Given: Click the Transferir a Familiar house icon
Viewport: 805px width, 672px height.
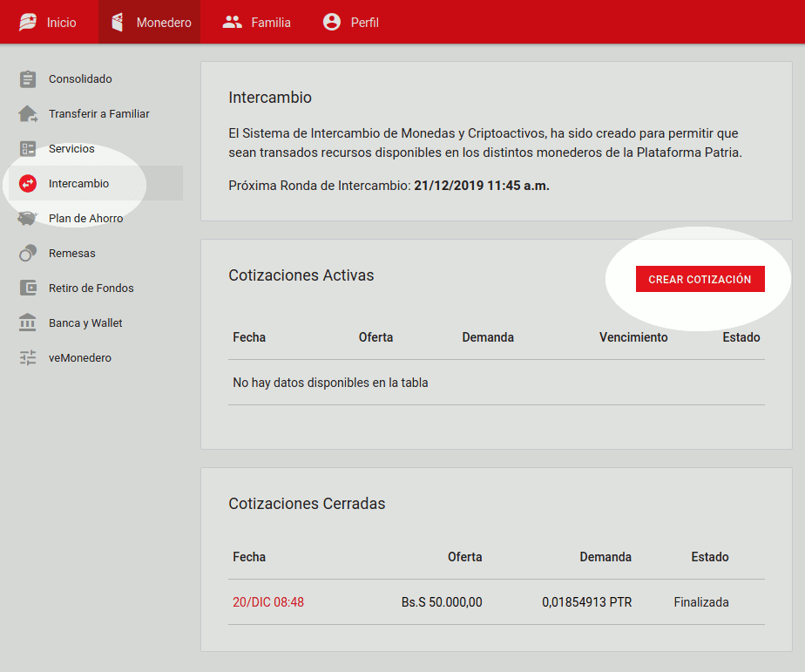Looking at the screenshot, I should (x=28, y=114).
